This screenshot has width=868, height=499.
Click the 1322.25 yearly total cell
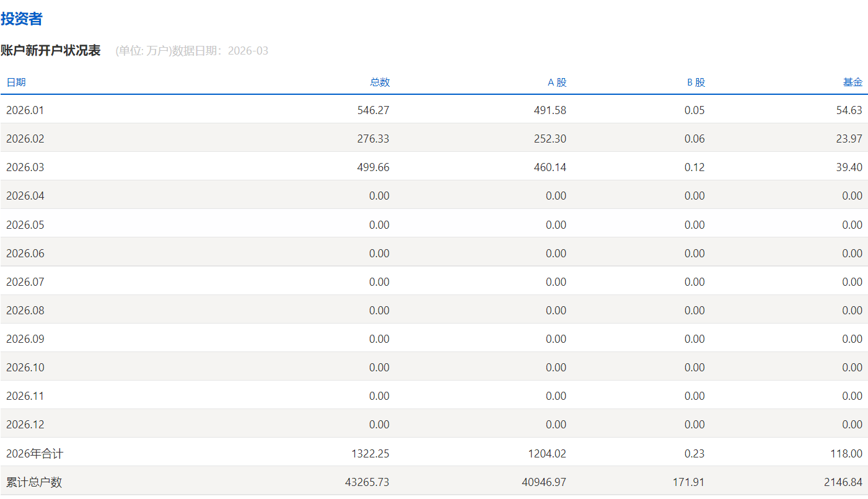[370, 454]
